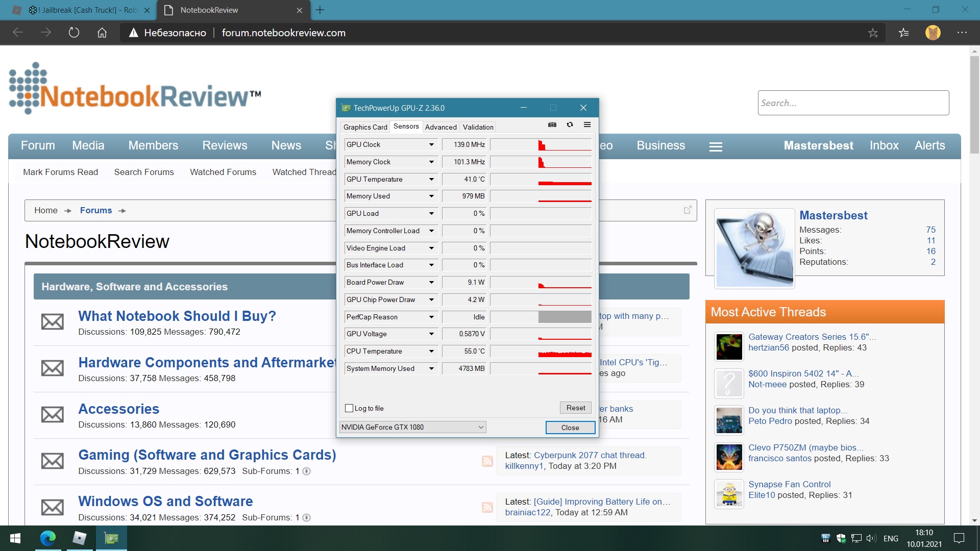Switch to the Jailbreak Roblox browser tab
The height and width of the screenshot is (551, 980).
82,10
